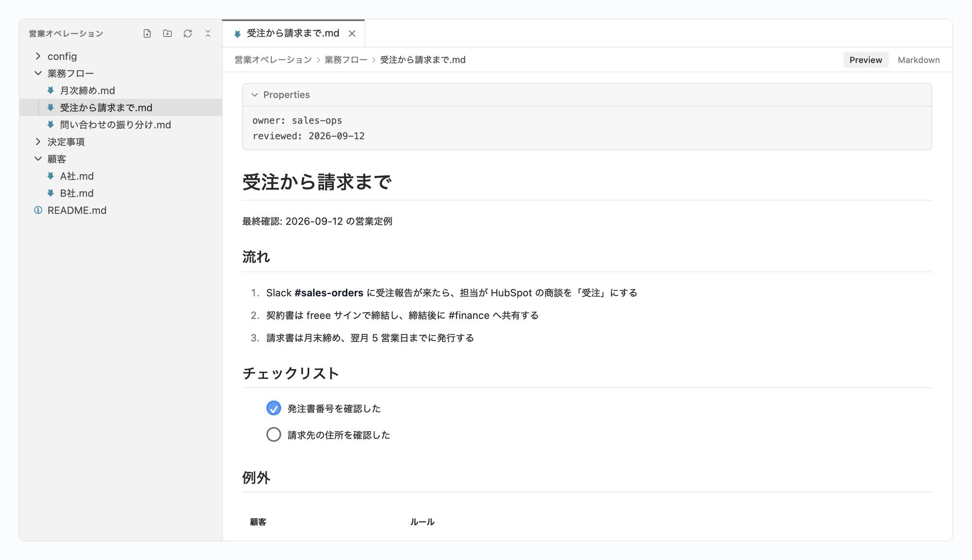Click the 例外 heading
The image size is (972, 560).
(x=256, y=477)
